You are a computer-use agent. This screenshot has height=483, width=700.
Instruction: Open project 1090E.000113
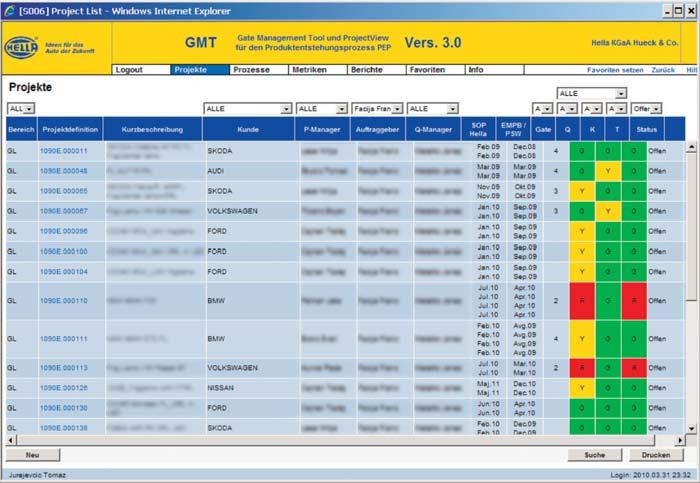pyautogui.click(x=64, y=368)
